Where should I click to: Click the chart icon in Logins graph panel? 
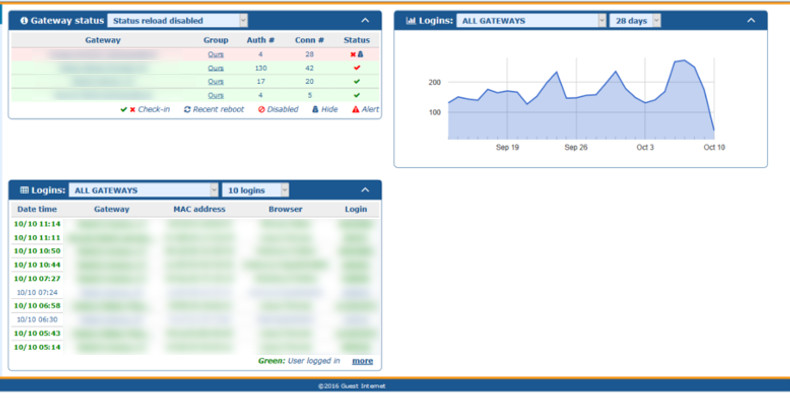(411, 21)
